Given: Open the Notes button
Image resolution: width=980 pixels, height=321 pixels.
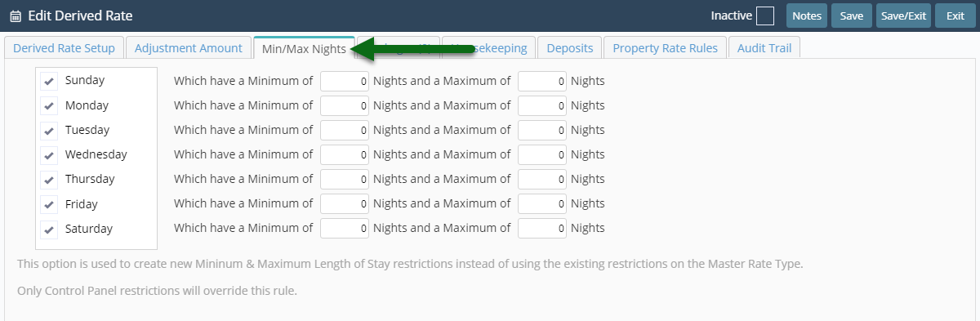Looking at the screenshot, I should (x=806, y=16).
